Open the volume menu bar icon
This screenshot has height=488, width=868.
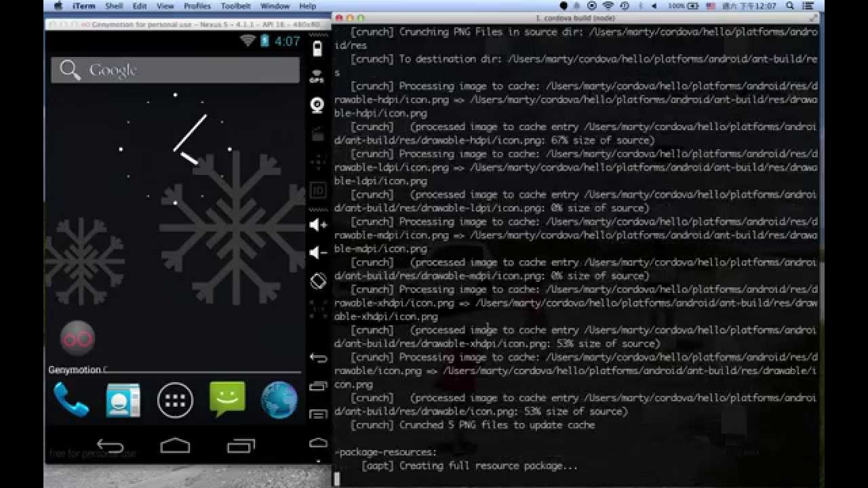(x=654, y=6)
